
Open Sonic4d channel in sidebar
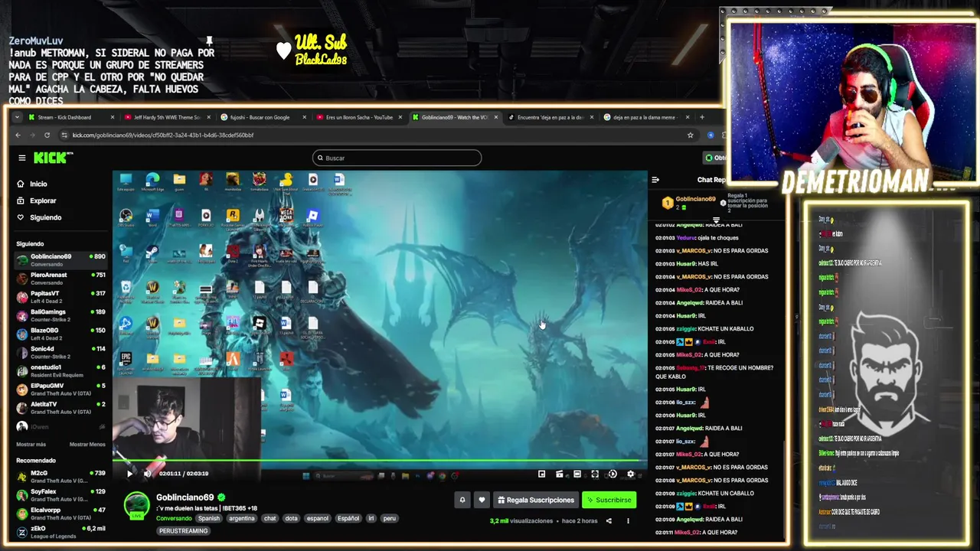coord(61,352)
